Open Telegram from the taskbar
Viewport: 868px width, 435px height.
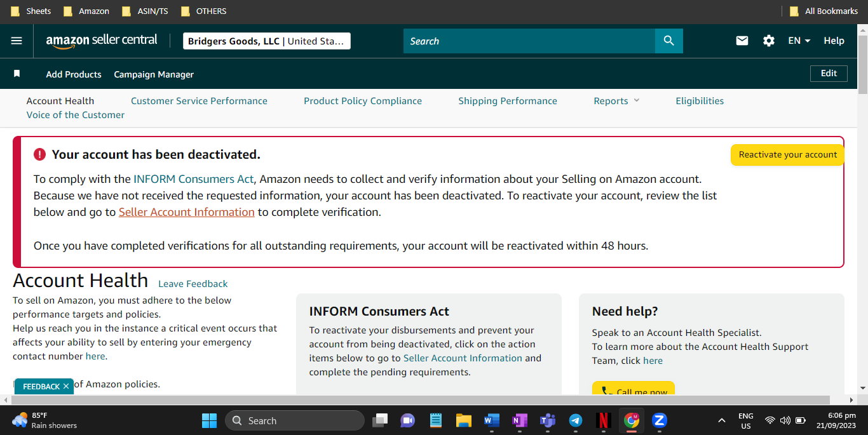[576, 420]
